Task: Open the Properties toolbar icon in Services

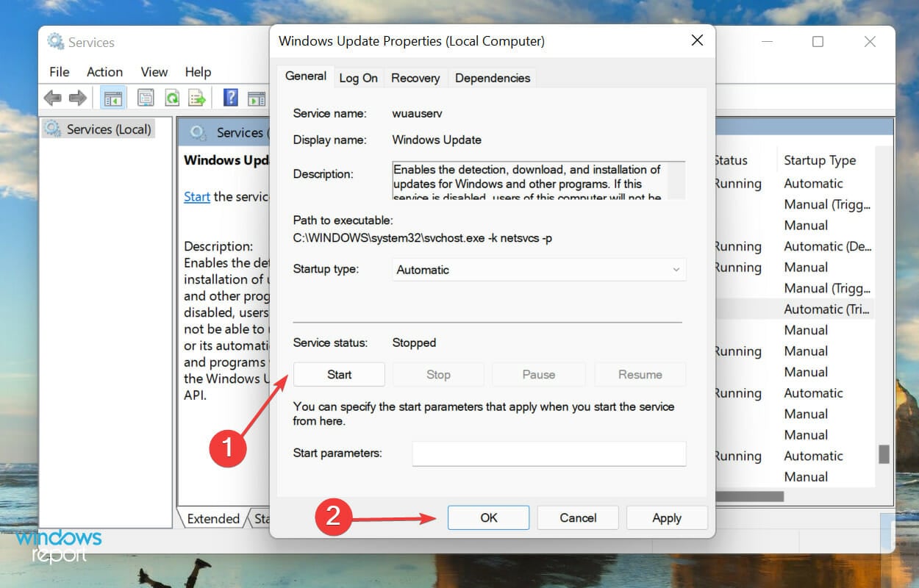Action: coord(146,97)
